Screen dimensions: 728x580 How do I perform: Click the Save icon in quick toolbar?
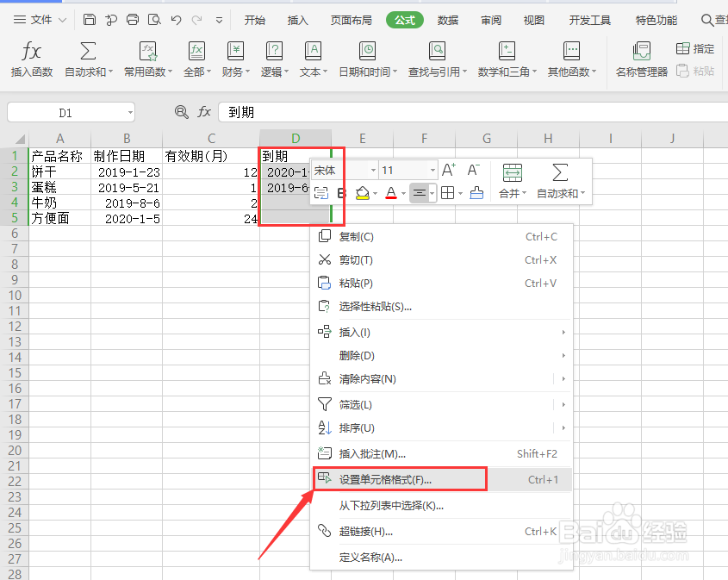[89, 20]
